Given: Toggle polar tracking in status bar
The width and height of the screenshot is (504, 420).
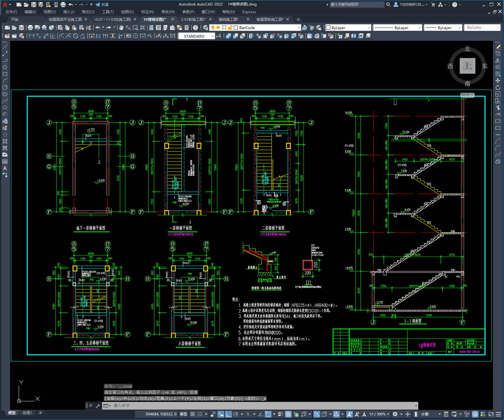Looking at the screenshot, I should tap(236, 414).
